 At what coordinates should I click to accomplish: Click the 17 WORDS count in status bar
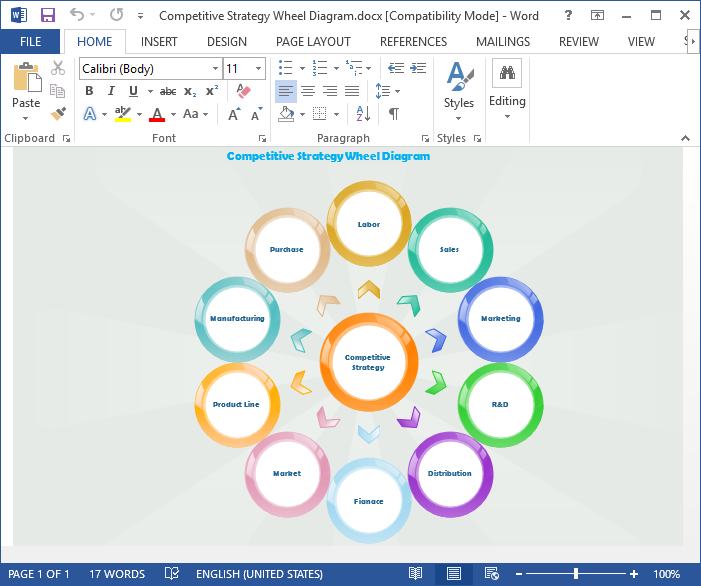pos(117,574)
